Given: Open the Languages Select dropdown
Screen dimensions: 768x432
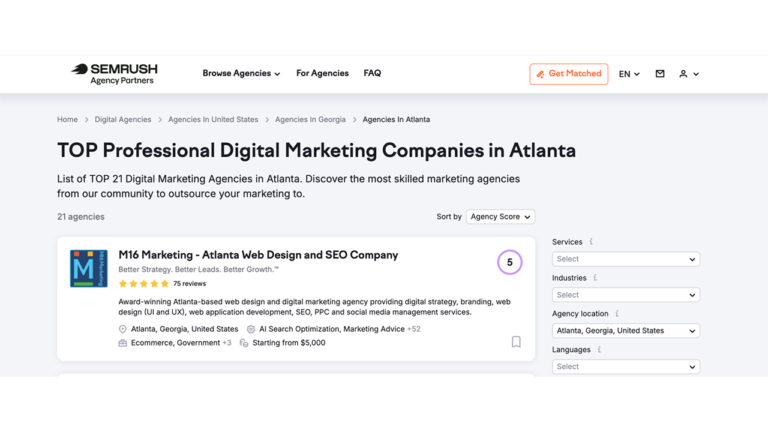Looking at the screenshot, I should pyautogui.click(x=625, y=366).
